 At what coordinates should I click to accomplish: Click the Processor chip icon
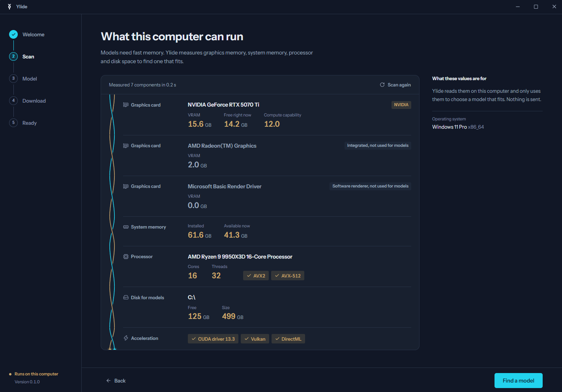pos(126,257)
